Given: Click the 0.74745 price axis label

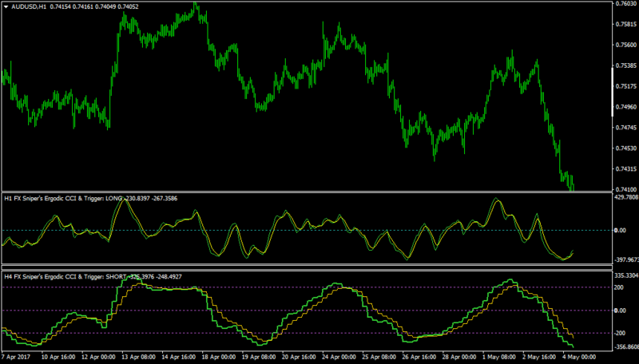Looking at the screenshot, I should point(625,128).
